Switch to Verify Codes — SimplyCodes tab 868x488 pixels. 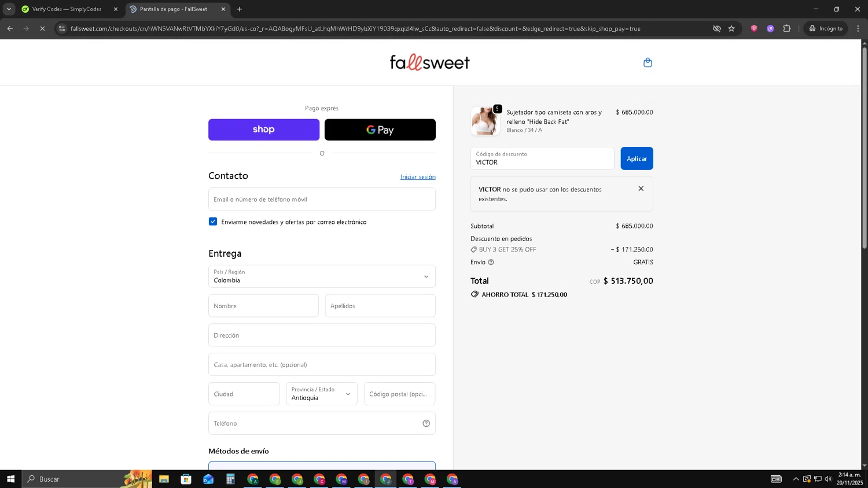click(67, 9)
